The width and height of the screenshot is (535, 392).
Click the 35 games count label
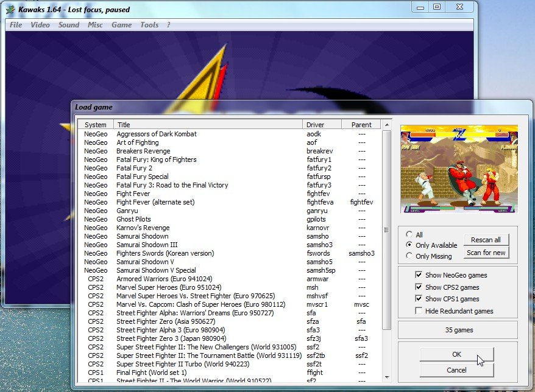(459, 330)
